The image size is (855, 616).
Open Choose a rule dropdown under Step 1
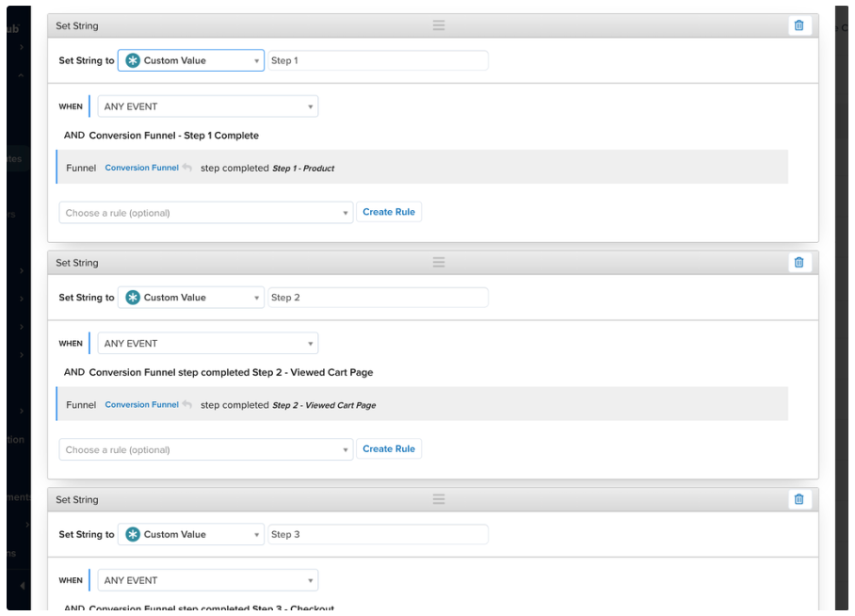[x=206, y=213]
